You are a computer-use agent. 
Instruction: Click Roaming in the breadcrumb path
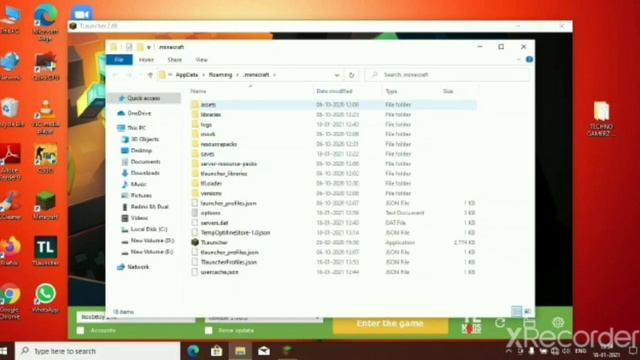pos(220,75)
